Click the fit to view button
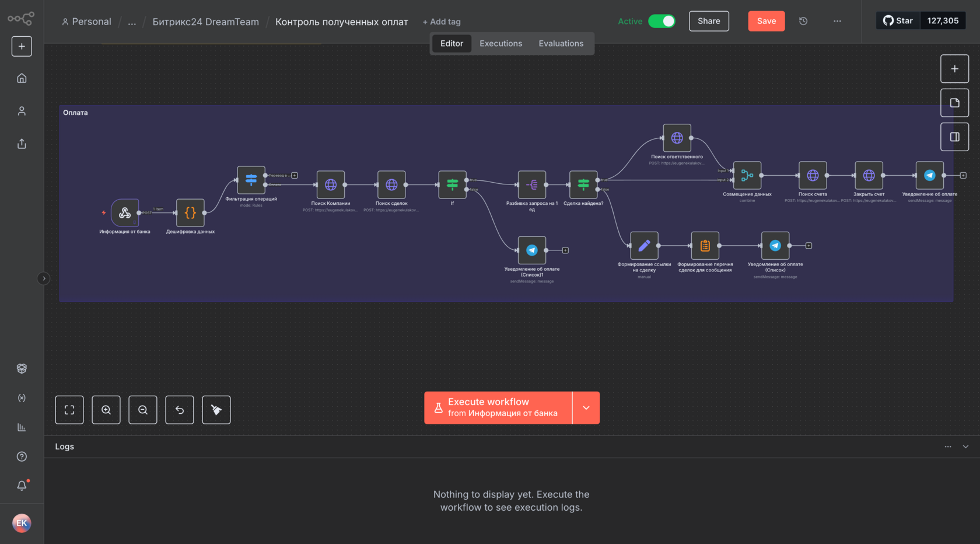The width and height of the screenshot is (980, 544). click(69, 410)
